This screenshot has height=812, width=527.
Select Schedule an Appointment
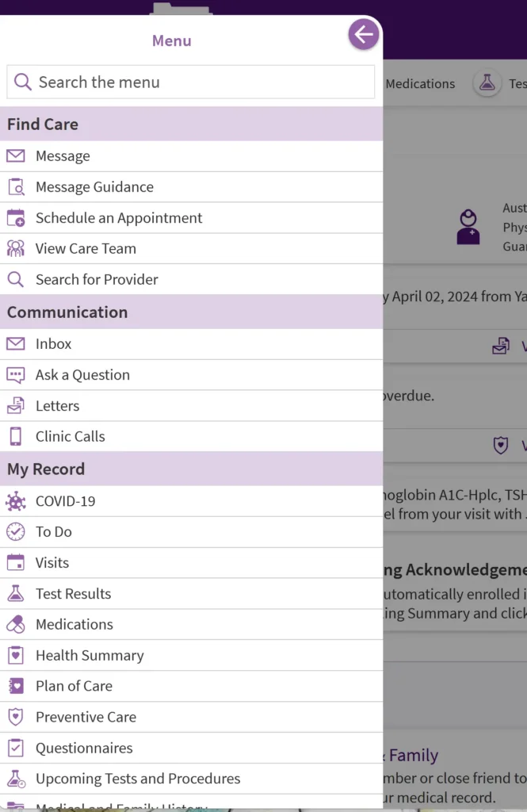pos(192,218)
